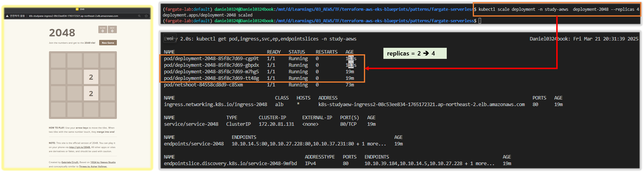Click 'deployment.apps/deployment-2048 scaled' output line

click(208, 15)
